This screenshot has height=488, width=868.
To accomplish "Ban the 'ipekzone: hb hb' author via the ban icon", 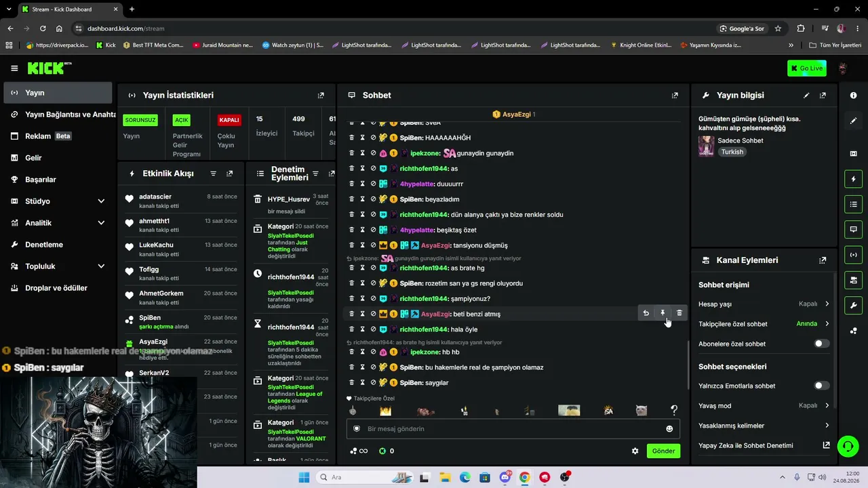I will point(373,352).
